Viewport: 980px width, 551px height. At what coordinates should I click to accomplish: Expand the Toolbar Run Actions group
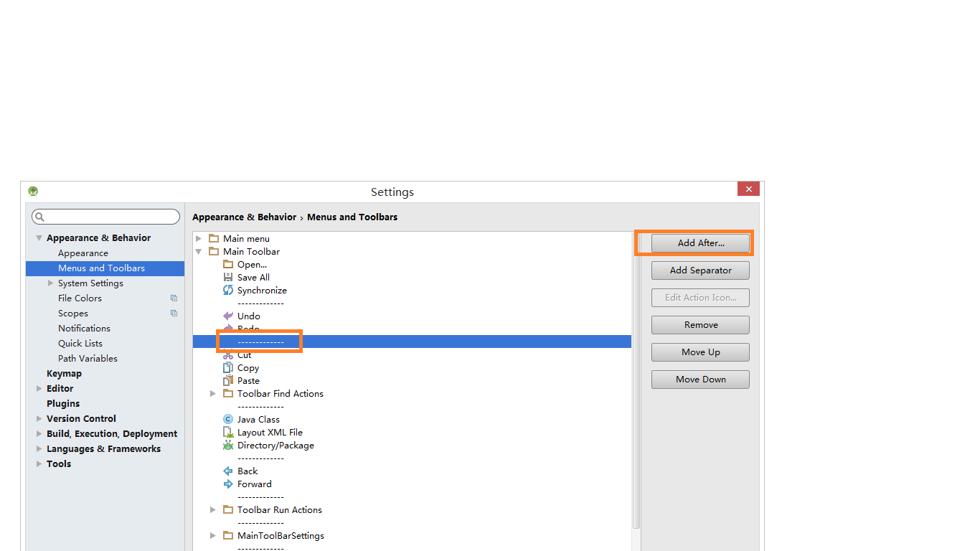[213, 509]
